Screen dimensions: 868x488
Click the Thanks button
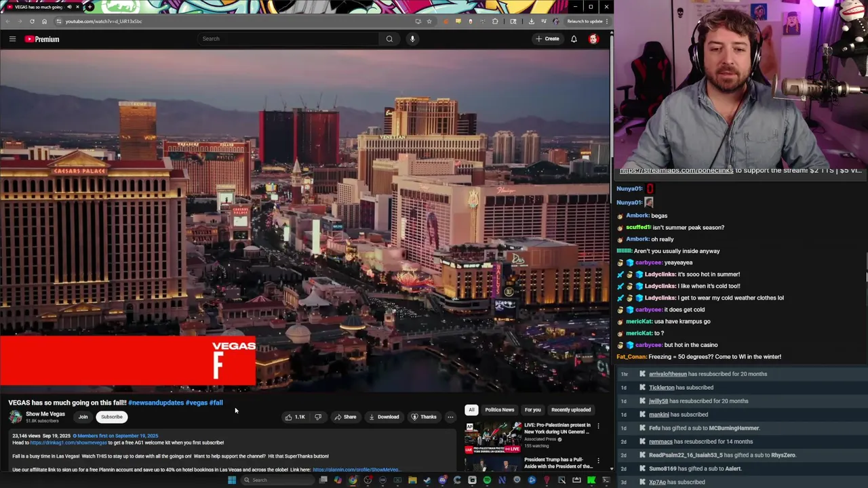(424, 417)
